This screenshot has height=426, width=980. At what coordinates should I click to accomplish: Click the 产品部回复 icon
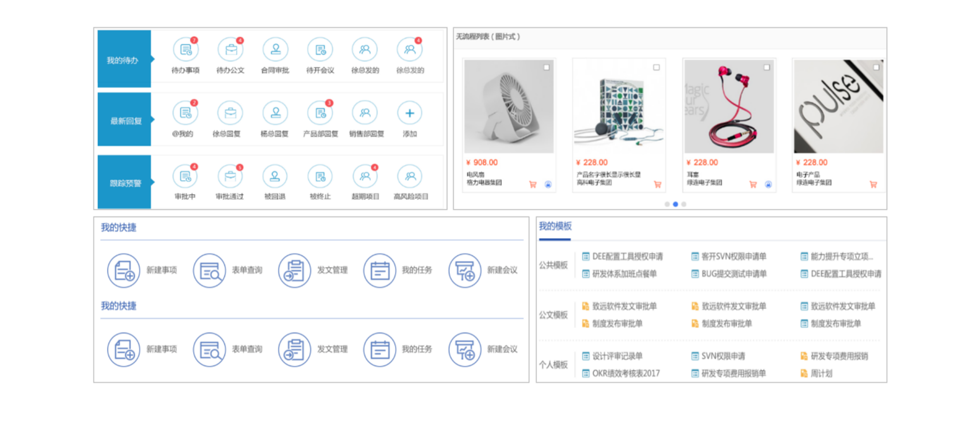(320, 113)
